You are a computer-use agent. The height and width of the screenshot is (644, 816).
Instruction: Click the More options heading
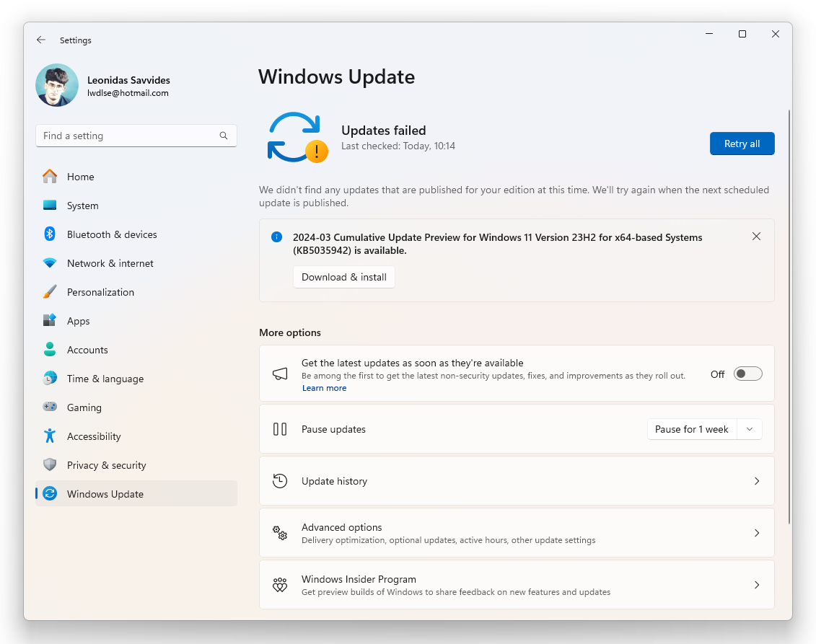pos(290,332)
